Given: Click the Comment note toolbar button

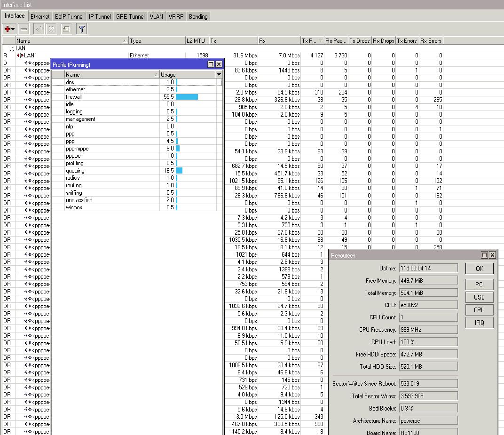Looking at the screenshot, I should tap(66, 29).
